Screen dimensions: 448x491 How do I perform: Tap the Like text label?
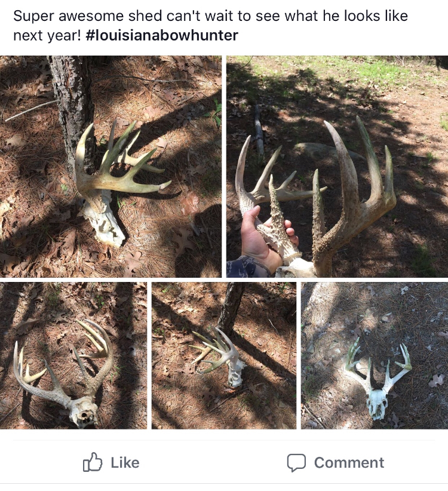pos(125,462)
